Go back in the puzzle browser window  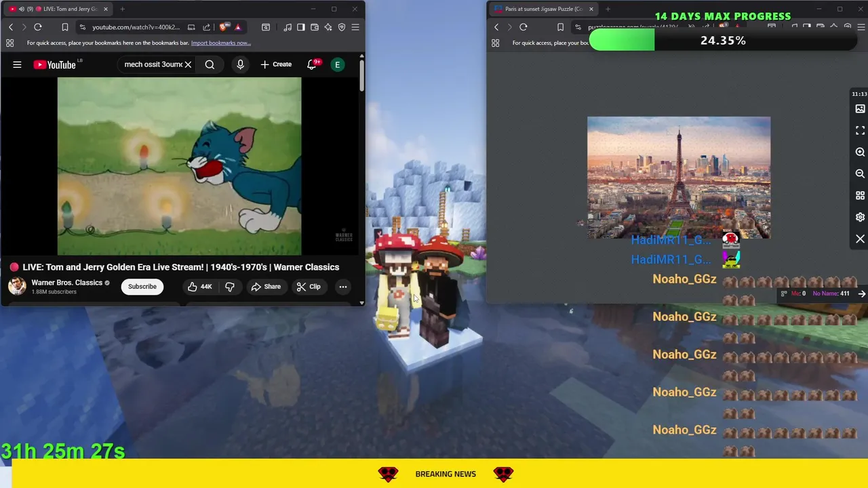coord(496,27)
